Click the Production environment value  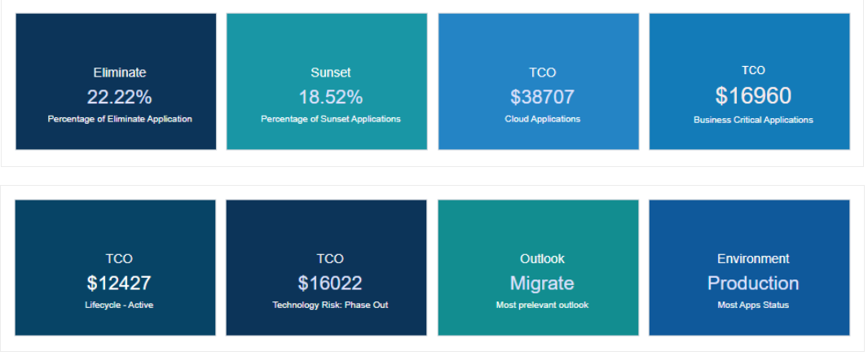pyautogui.click(x=753, y=284)
